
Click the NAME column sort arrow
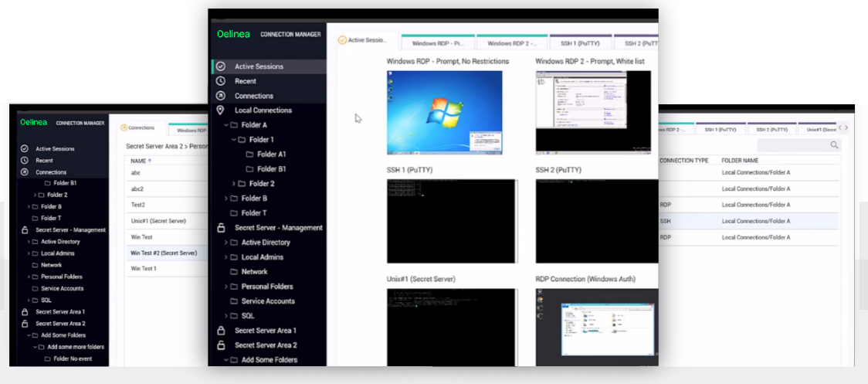coord(149,161)
